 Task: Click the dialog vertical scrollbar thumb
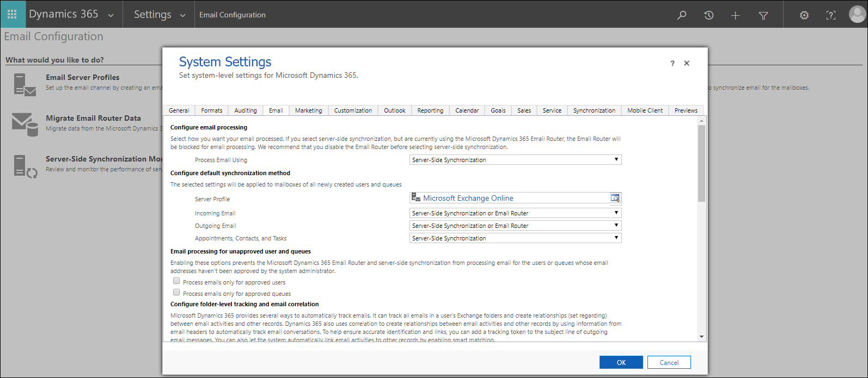coord(701,163)
